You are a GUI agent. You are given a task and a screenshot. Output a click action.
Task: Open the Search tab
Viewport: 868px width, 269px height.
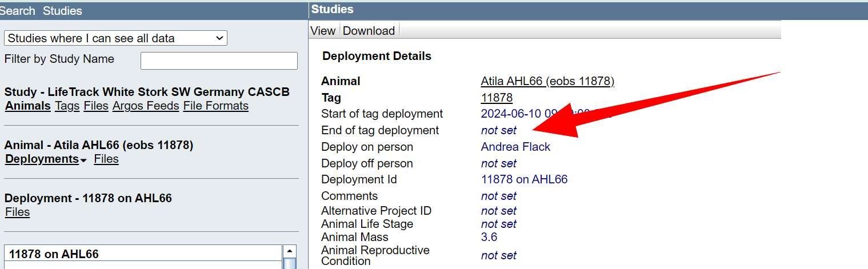(x=18, y=11)
